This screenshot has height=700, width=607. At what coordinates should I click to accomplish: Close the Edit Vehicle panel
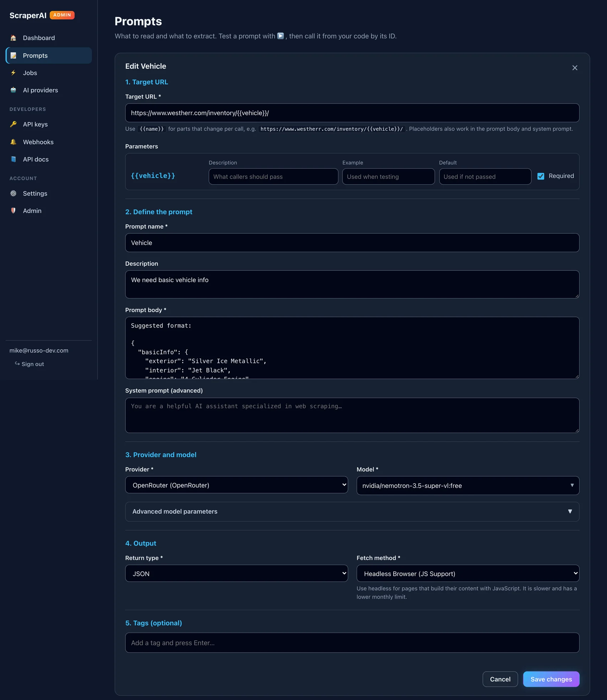(x=575, y=68)
